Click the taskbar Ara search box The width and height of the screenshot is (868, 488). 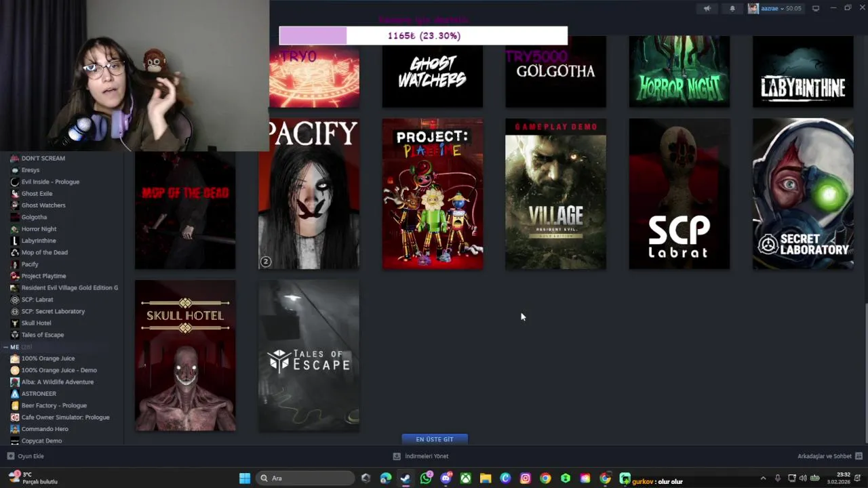click(x=305, y=479)
